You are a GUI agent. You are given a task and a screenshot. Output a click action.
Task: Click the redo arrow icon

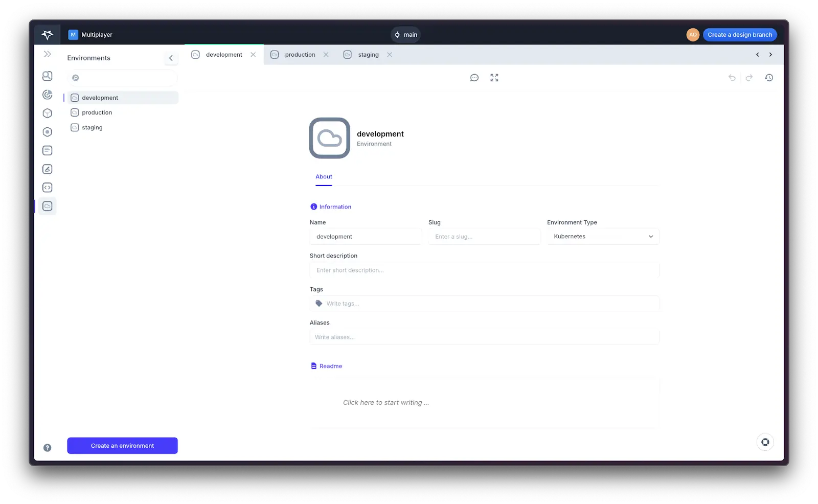coord(749,78)
